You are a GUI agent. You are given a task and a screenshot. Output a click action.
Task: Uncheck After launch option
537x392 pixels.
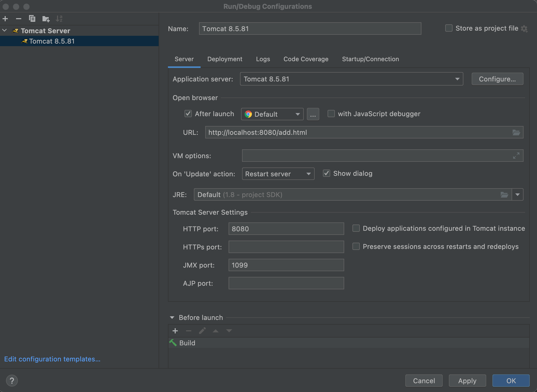tap(188, 114)
